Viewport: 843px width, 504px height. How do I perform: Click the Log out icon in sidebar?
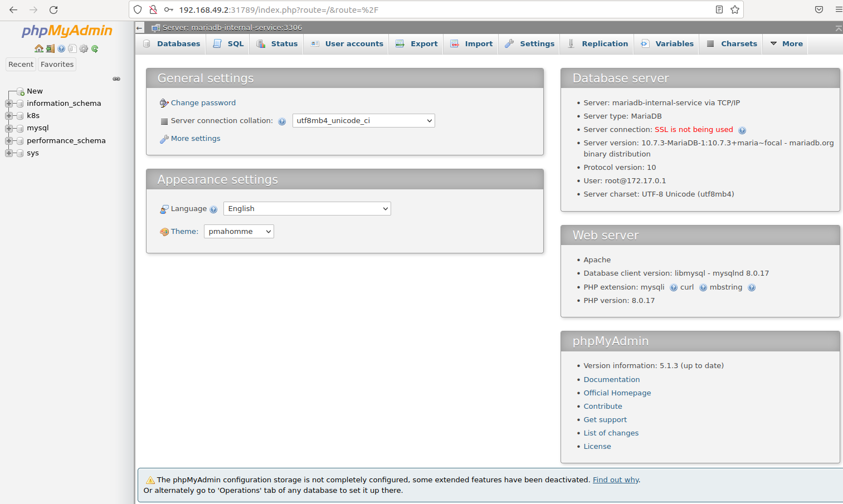[50, 48]
